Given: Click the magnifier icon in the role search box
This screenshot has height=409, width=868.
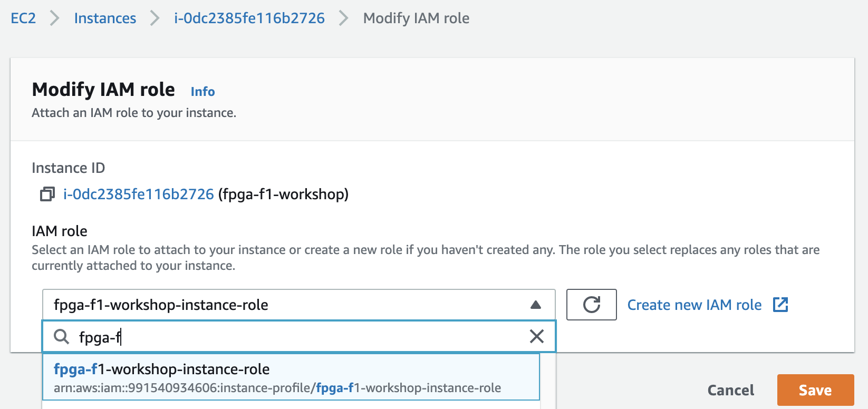Looking at the screenshot, I should coord(62,337).
